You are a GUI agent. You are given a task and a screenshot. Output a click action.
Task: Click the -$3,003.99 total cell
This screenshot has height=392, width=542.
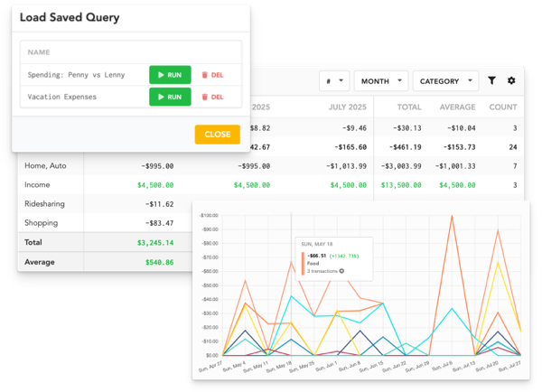[401, 166]
